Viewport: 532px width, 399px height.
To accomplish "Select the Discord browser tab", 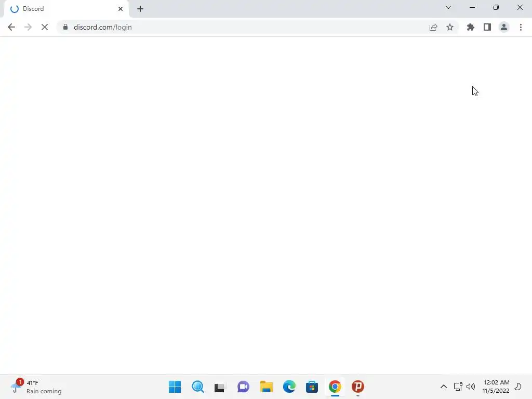I will [x=66, y=9].
